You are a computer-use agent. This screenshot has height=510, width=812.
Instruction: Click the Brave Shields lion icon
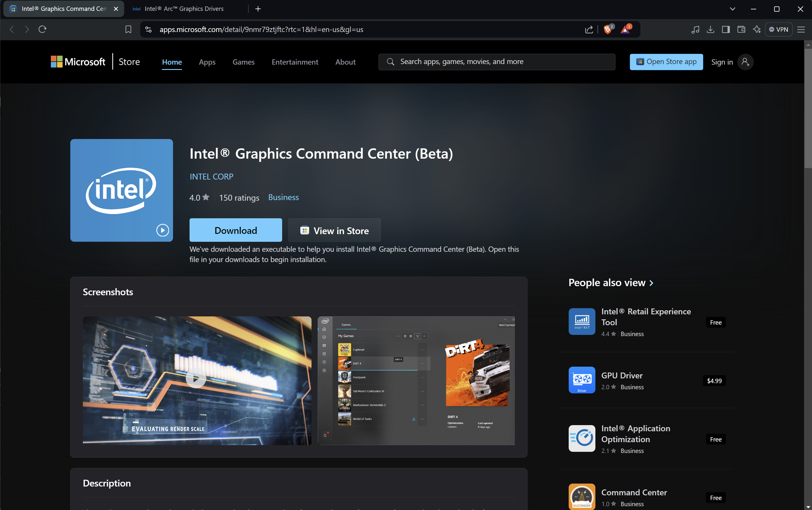pos(607,29)
